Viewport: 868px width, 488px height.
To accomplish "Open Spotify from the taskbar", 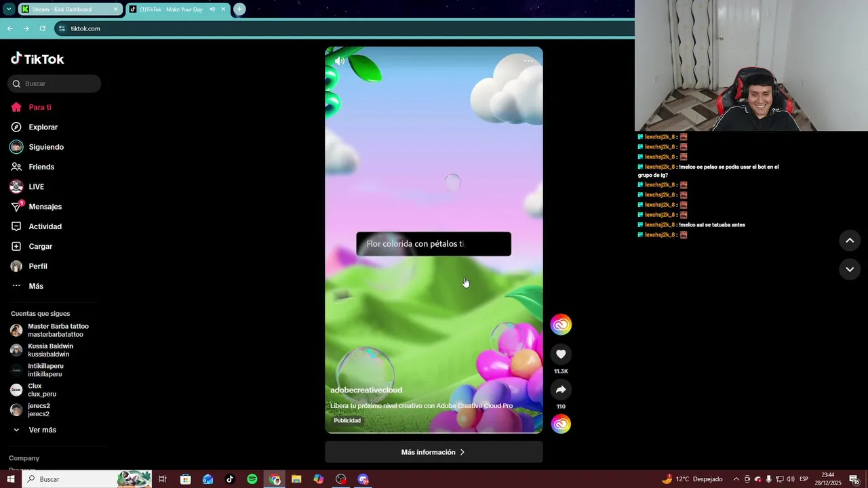I will [252, 479].
